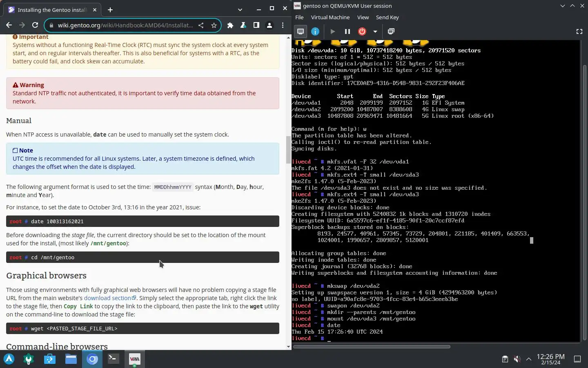Select the Installing the Gentoo tab
The image size is (588, 368).
click(x=53, y=9)
